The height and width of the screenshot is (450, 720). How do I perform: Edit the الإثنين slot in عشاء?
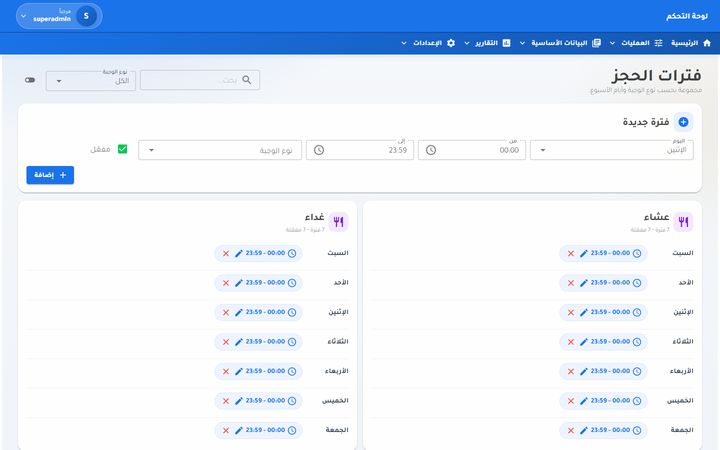tap(584, 312)
